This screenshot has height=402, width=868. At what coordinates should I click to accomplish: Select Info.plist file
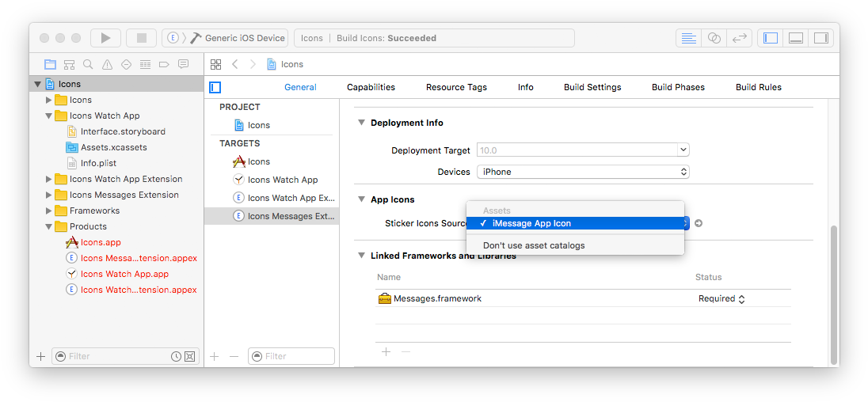coord(98,163)
